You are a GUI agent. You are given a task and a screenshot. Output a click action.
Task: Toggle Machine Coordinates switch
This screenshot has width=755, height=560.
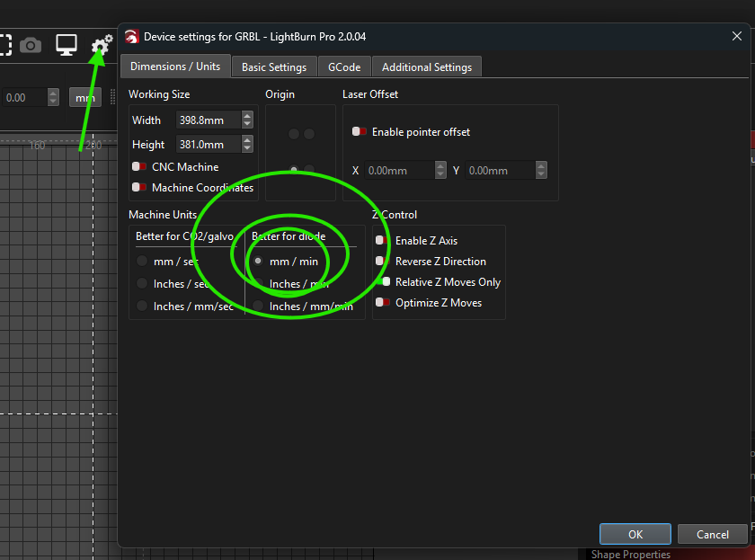pos(139,188)
